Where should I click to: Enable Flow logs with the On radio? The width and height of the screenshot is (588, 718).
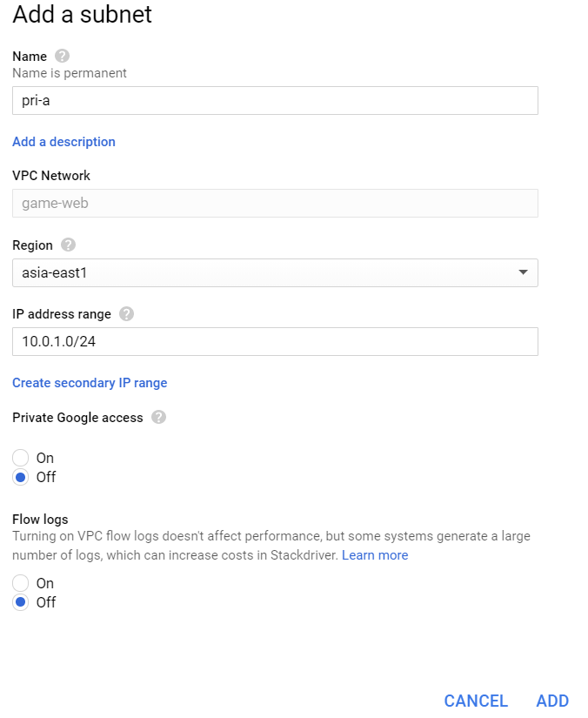21,583
